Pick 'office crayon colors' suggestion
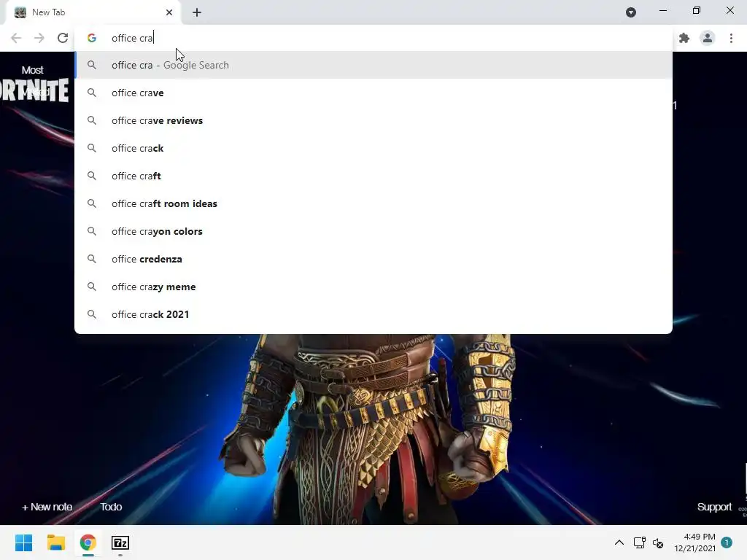This screenshot has height=560, width=747. click(x=373, y=231)
